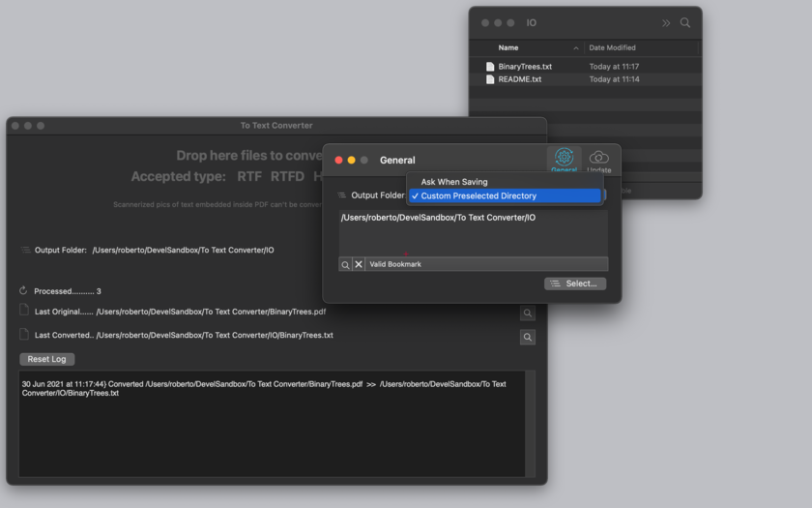The image size is (812, 508).
Task: Minimize the General preferences window
Action: [x=351, y=161]
